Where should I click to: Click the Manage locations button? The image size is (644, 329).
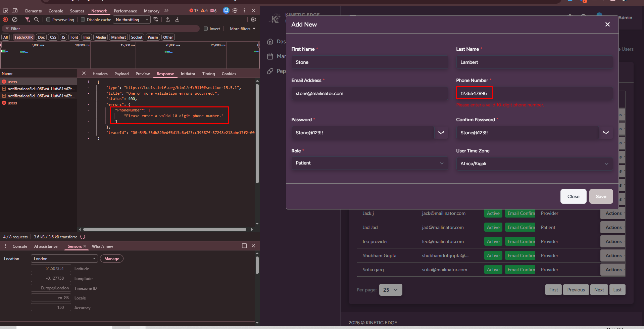click(x=111, y=259)
